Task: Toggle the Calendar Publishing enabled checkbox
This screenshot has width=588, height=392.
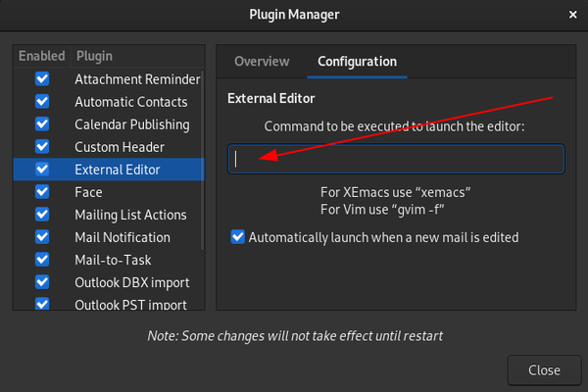Action: coord(42,123)
